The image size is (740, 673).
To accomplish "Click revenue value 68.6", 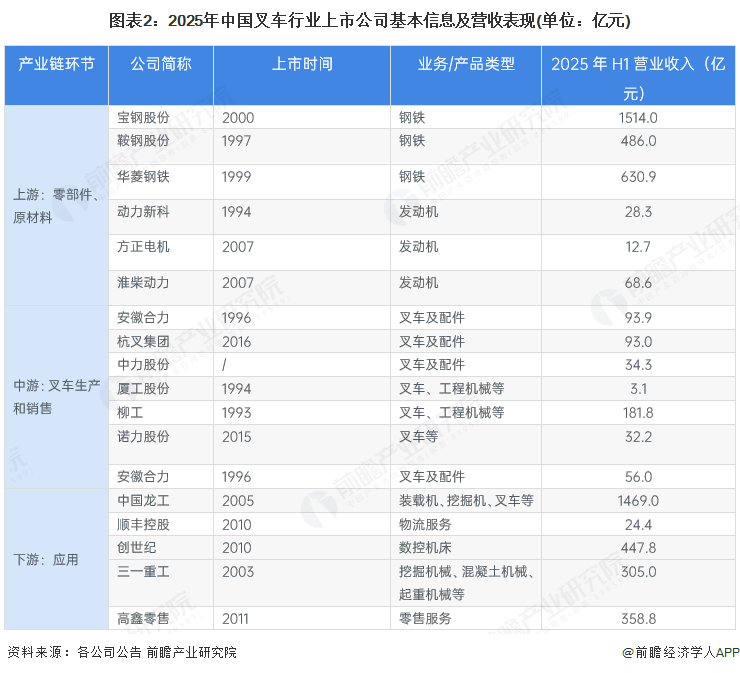I will [x=638, y=283].
